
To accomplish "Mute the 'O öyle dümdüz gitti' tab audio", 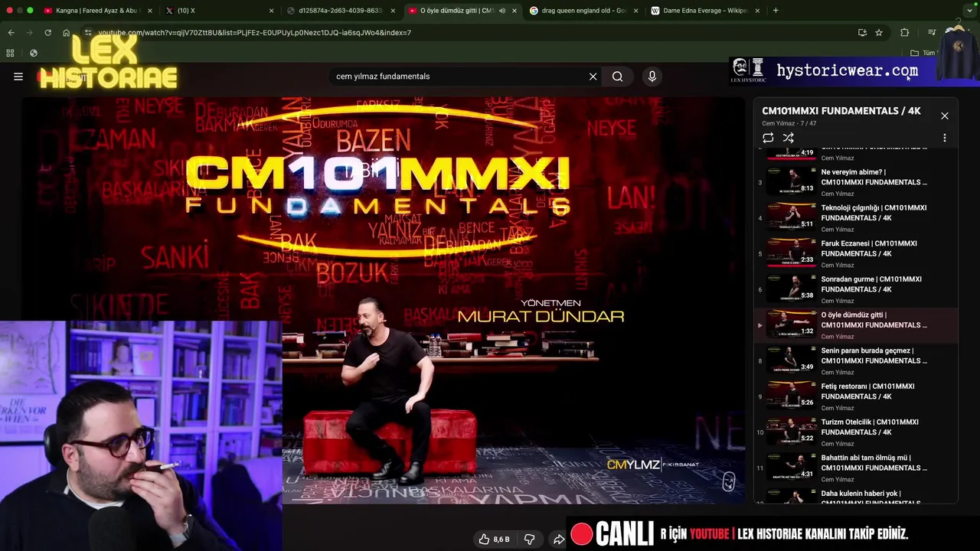I will pyautogui.click(x=502, y=11).
